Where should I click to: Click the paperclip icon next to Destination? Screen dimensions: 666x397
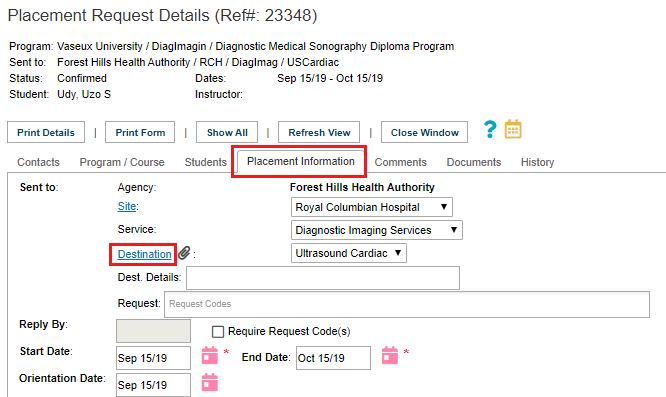tap(184, 253)
